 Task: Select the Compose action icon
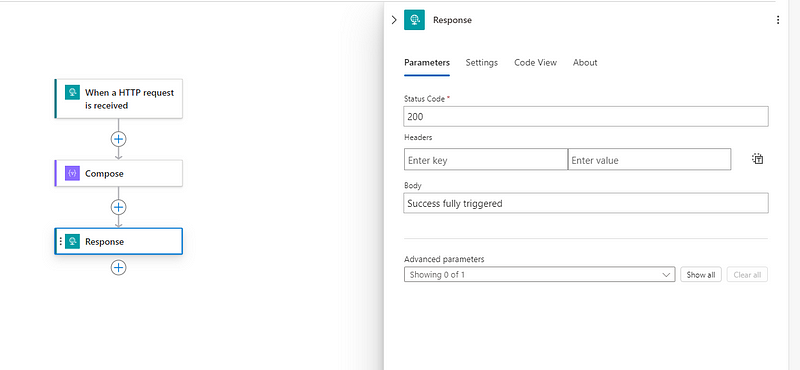pos(72,174)
